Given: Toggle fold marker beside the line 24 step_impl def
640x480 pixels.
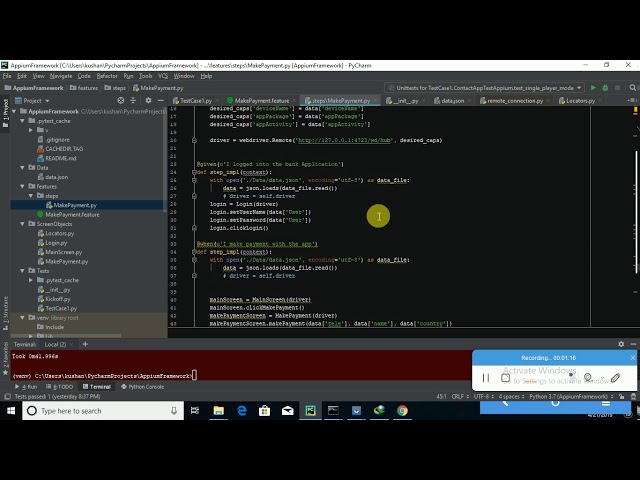Looking at the screenshot, I should click(194, 172).
